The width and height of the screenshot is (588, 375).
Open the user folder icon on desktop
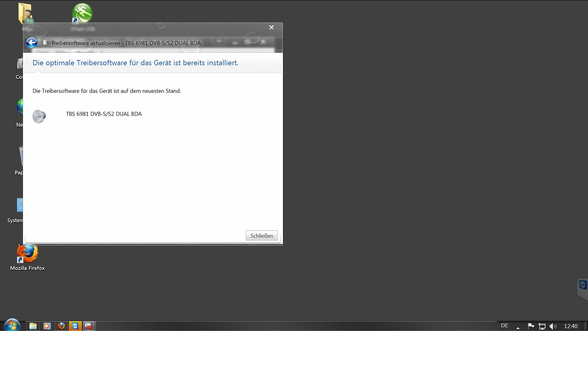point(25,13)
